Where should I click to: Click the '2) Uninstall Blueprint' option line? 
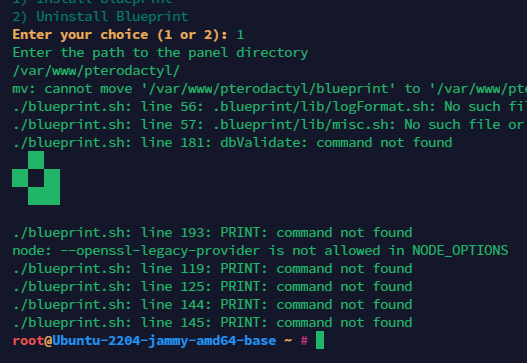click(100, 16)
